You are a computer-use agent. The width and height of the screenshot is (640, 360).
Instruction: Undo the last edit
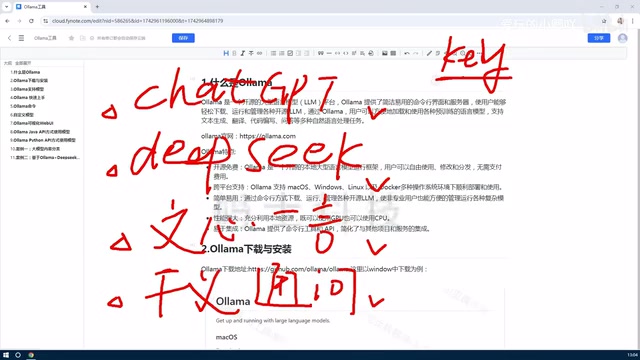tap(407, 53)
